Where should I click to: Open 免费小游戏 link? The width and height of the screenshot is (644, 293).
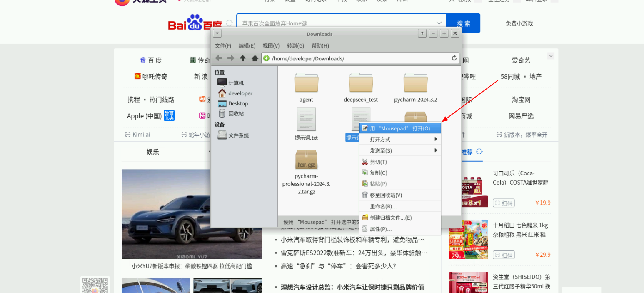(x=519, y=23)
